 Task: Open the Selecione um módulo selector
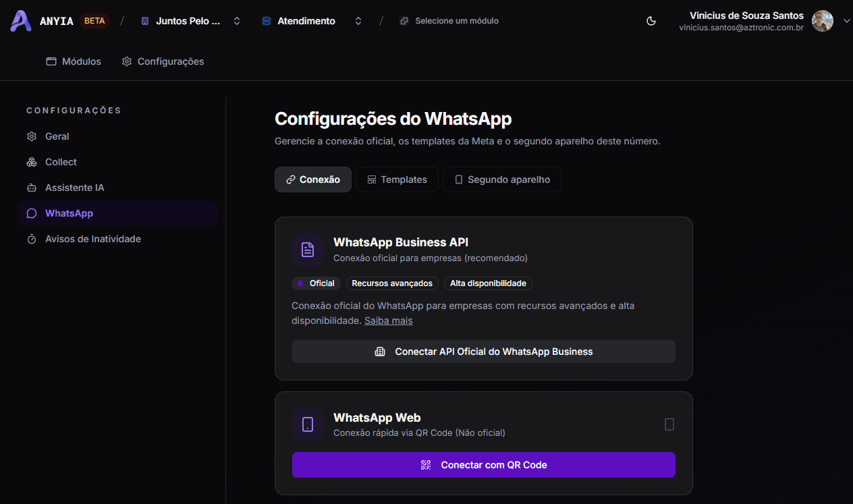click(449, 21)
